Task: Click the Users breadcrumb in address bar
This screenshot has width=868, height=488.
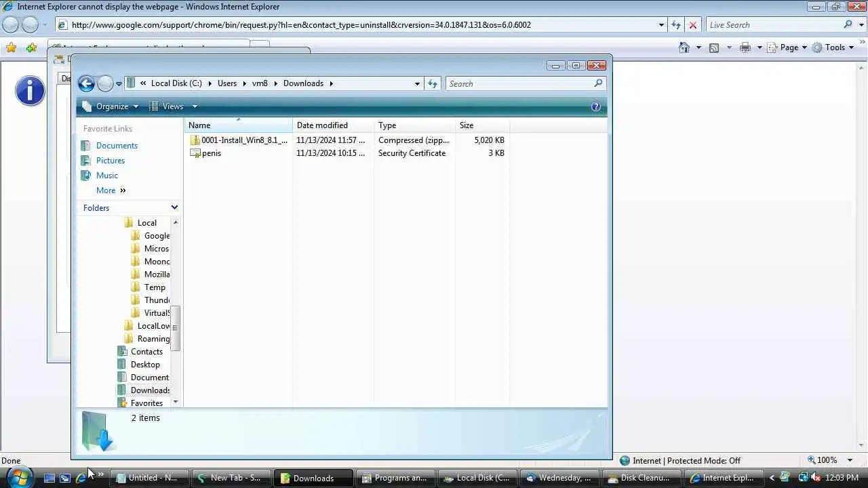Action: point(227,83)
